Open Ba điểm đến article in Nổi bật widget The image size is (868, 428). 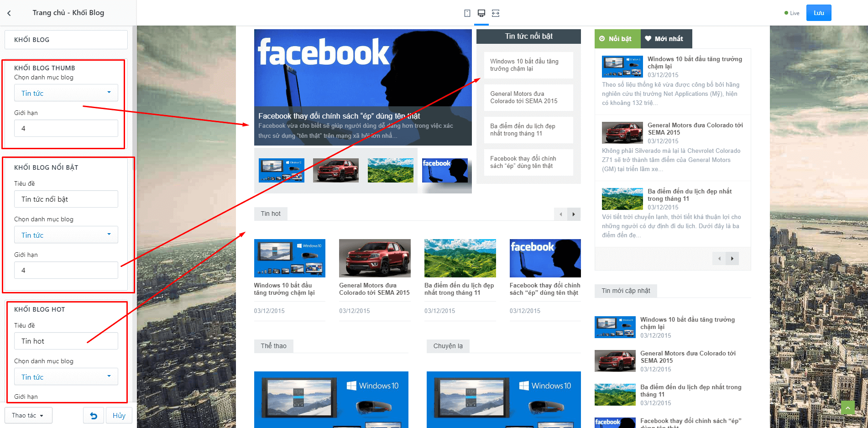[690, 195]
